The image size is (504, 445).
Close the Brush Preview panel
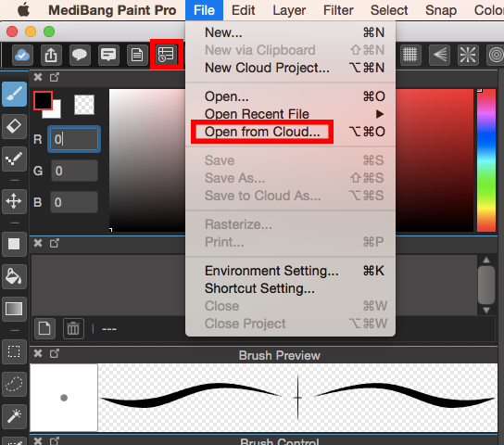38,354
